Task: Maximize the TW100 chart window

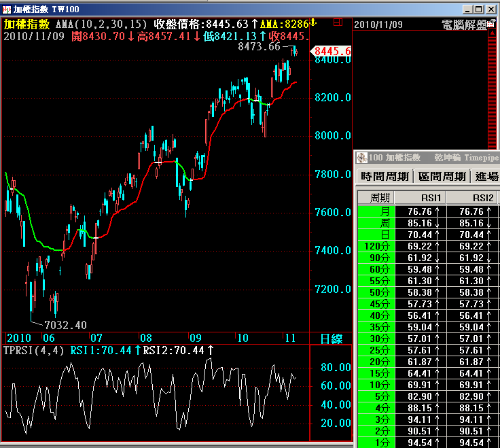Action: point(479,10)
